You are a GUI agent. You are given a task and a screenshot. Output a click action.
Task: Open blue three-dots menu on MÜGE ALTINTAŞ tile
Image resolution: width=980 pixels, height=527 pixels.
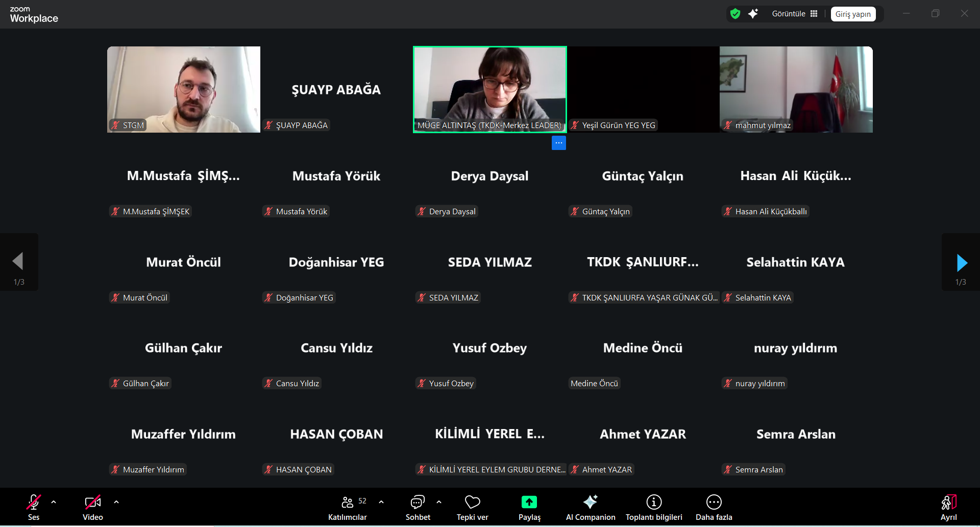coord(558,143)
